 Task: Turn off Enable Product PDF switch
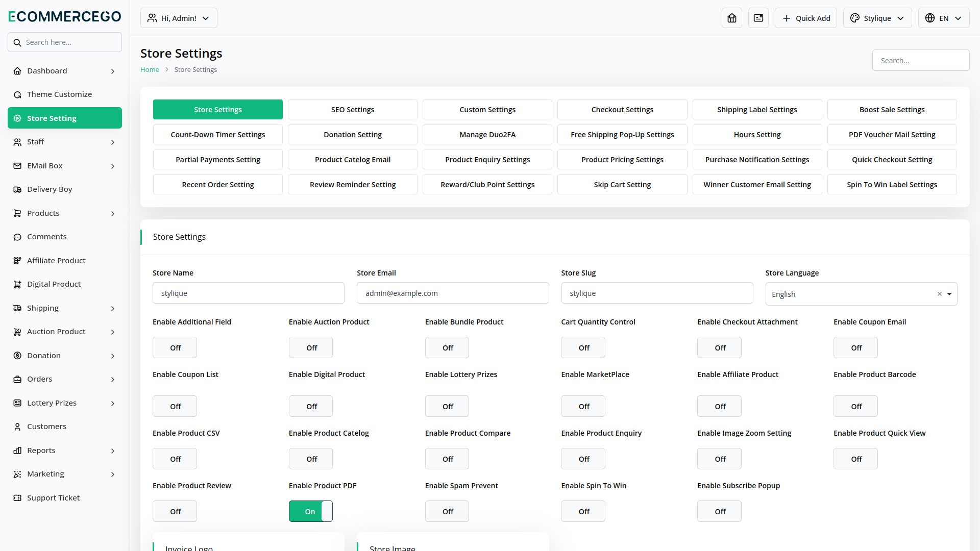coord(311,511)
